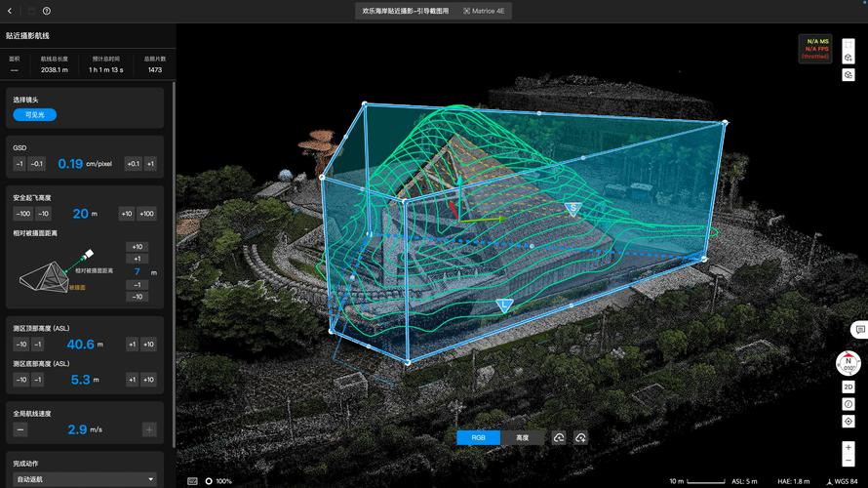Click the cloud download point cloud icon
Screen dimensions: 868x488
coord(559,438)
